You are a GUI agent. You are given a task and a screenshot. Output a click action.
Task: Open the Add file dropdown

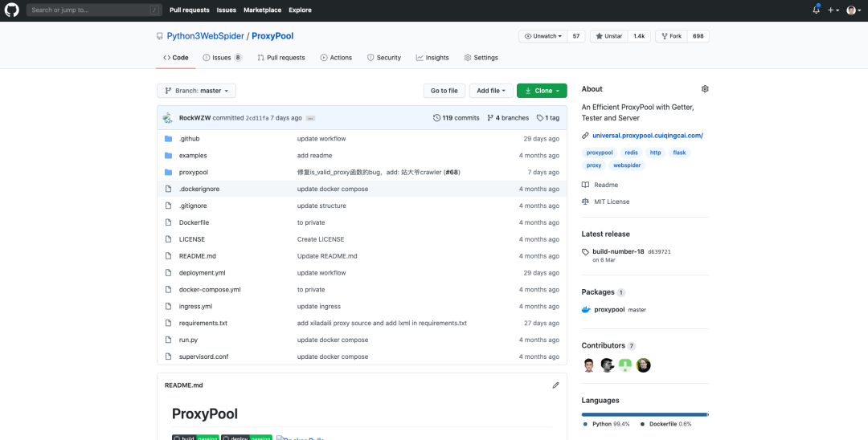click(491, 91)
